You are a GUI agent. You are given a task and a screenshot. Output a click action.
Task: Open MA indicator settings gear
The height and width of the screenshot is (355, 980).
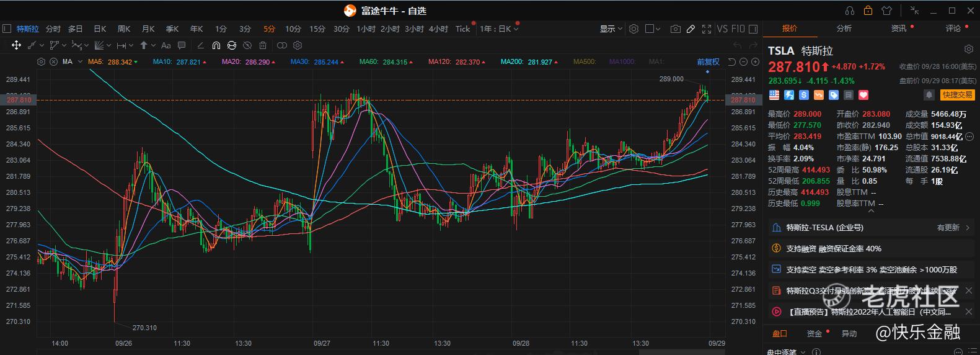click(41, 61)
